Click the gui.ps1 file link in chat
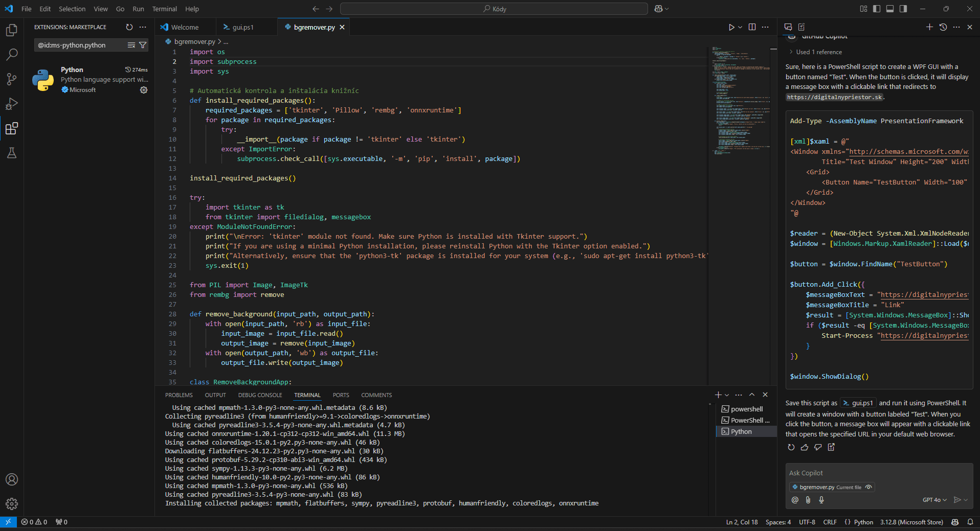Image resolution: width=980 pixels, height=531 pixels. point(858,403)
